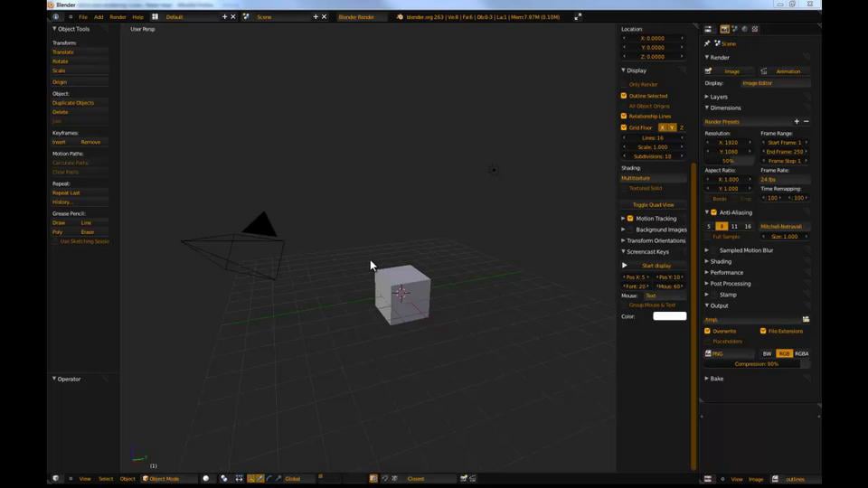Click the Duplicate Objects button
The image size is (868, 488).
pos(80,103)
